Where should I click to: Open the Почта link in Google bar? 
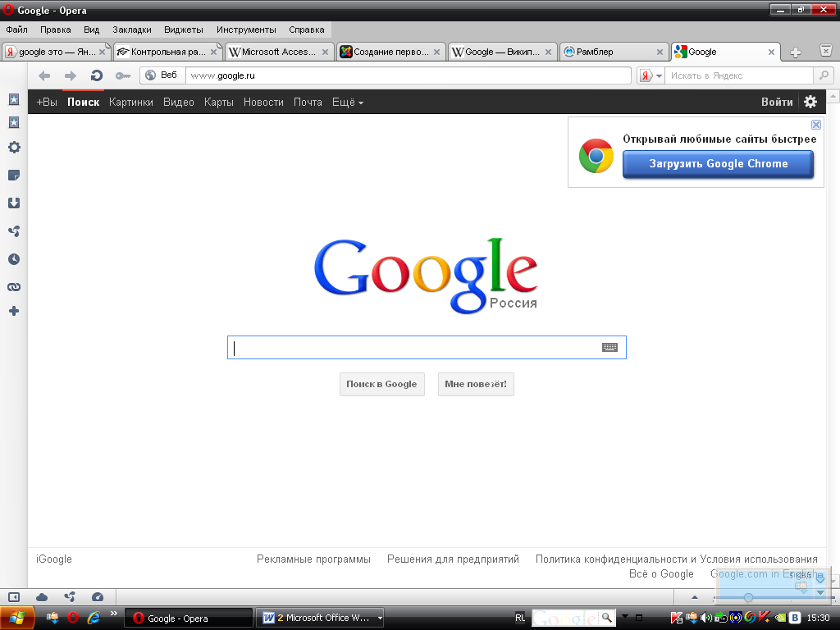coord(308,102)
